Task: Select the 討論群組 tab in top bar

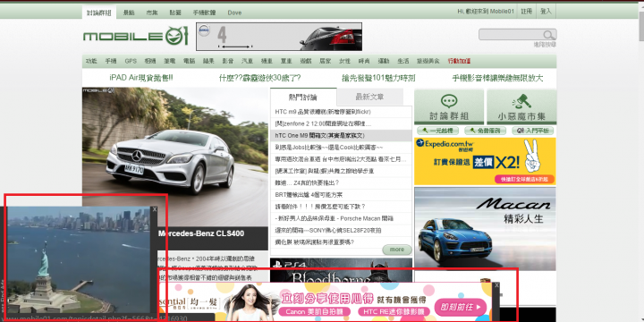Action: coord(98,13)
